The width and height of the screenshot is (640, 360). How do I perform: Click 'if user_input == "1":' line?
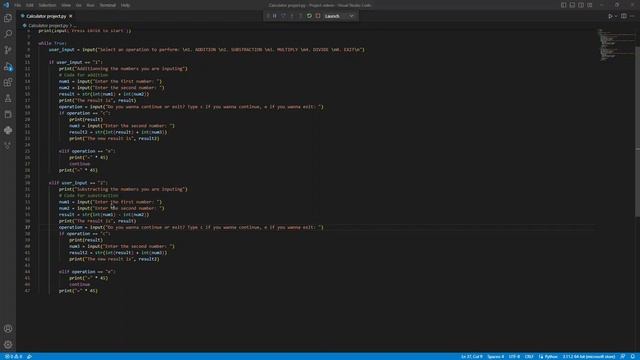(76, 62)
